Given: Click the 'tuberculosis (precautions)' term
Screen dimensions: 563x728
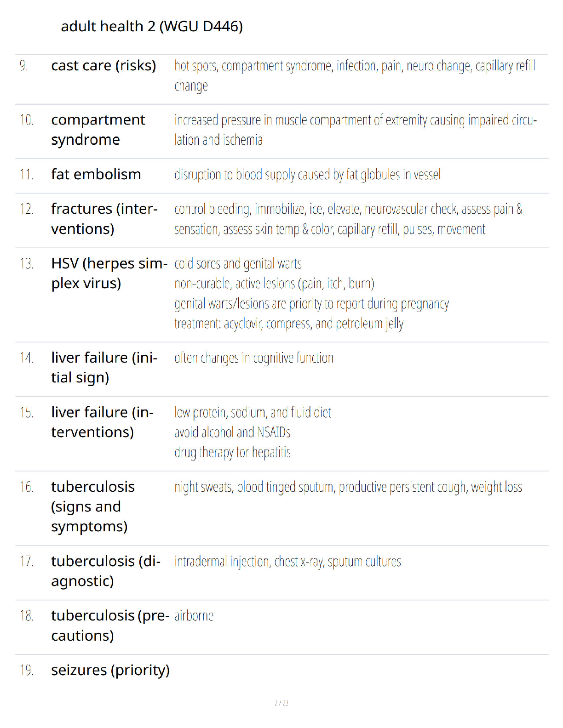Looking at the screenshot, I should click(110, 626).
